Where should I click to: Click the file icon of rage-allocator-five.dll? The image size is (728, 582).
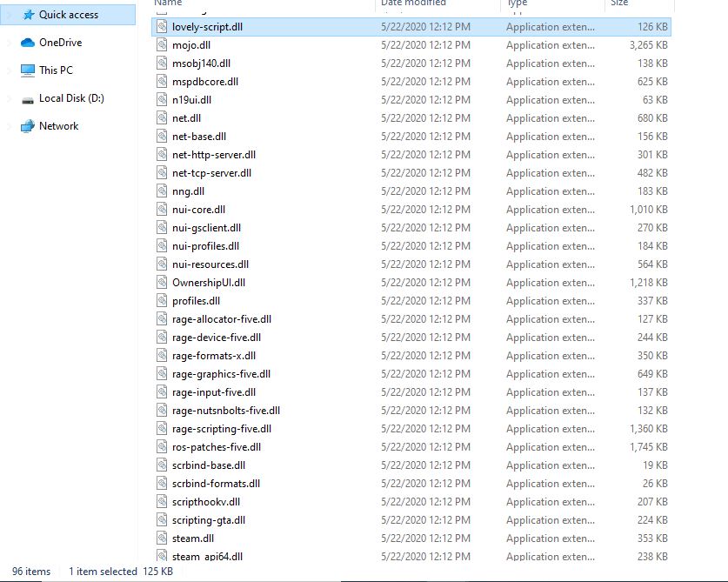(162, 318)
